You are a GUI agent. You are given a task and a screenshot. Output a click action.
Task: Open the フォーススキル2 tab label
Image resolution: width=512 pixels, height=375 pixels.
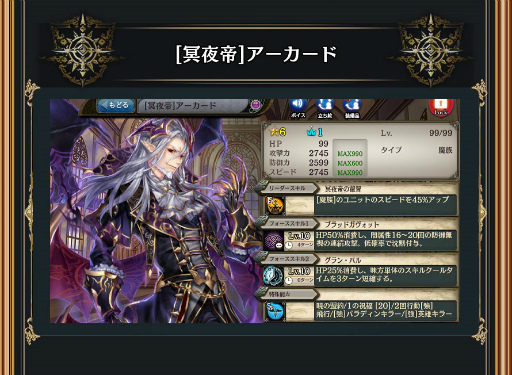pyautogui.click(x=288, y=259)
